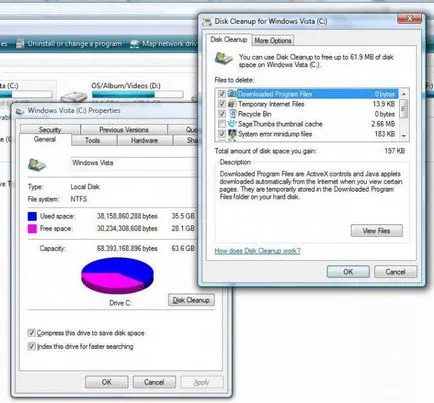
Task: Click the files list scroll down arrow
Action: (x=404, y=136)
